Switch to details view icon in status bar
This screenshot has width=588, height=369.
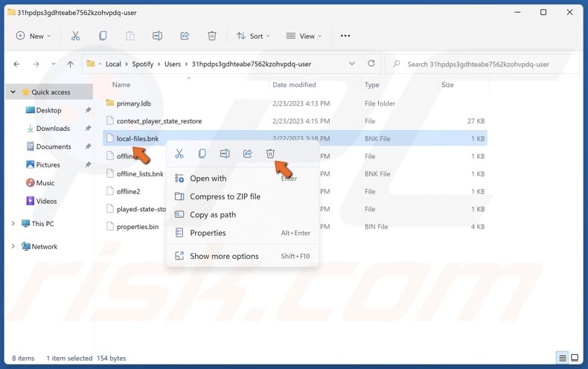pos(563,358)
